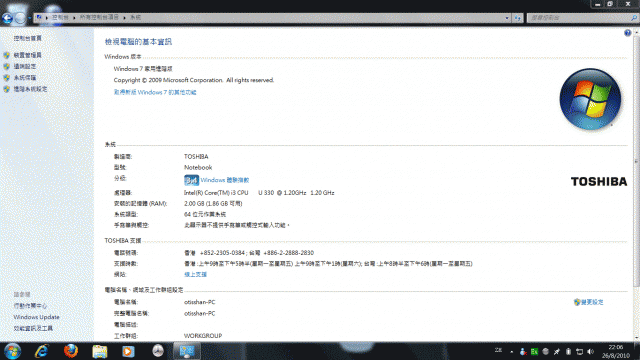Open Windows Explorer folder taskbar icon
The width and height of the screenshot is (640, 360).
(x=100, y=351)
